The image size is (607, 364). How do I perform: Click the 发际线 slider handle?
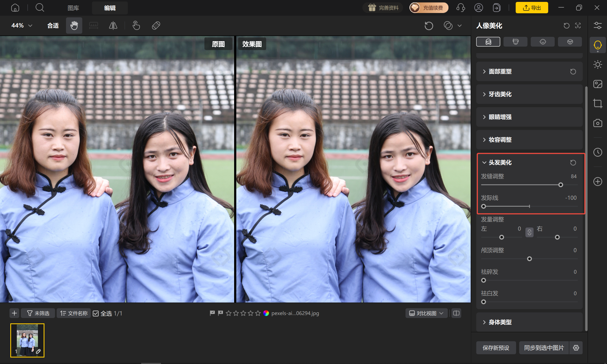[484, 206]
